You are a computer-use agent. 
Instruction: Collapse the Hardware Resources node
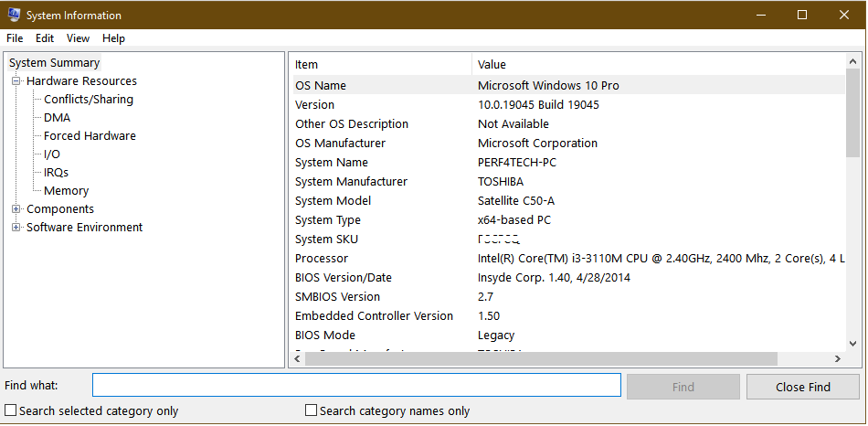[16, 80]
